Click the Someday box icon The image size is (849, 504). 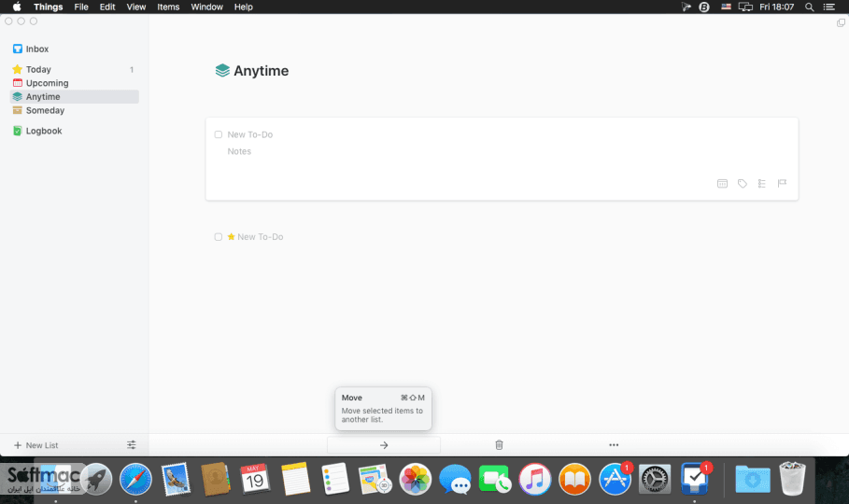(x=18, y=110)
